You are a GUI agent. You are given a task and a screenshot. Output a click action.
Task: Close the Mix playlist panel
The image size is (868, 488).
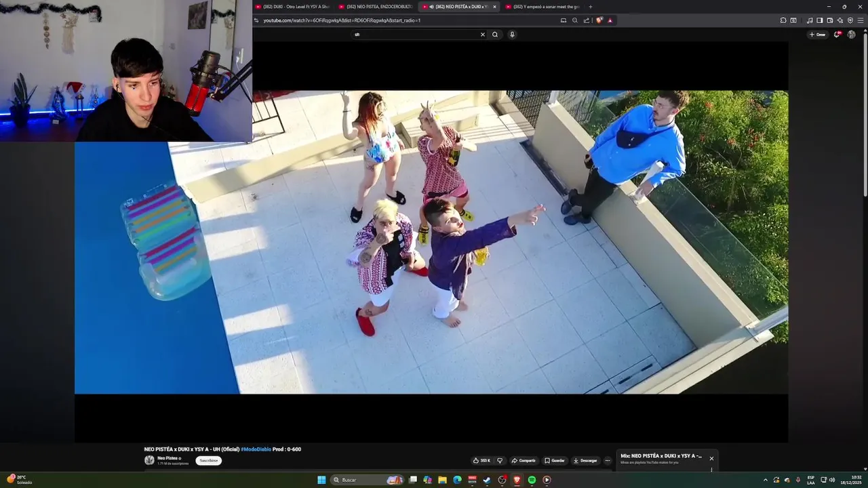[x=711, y=459]
